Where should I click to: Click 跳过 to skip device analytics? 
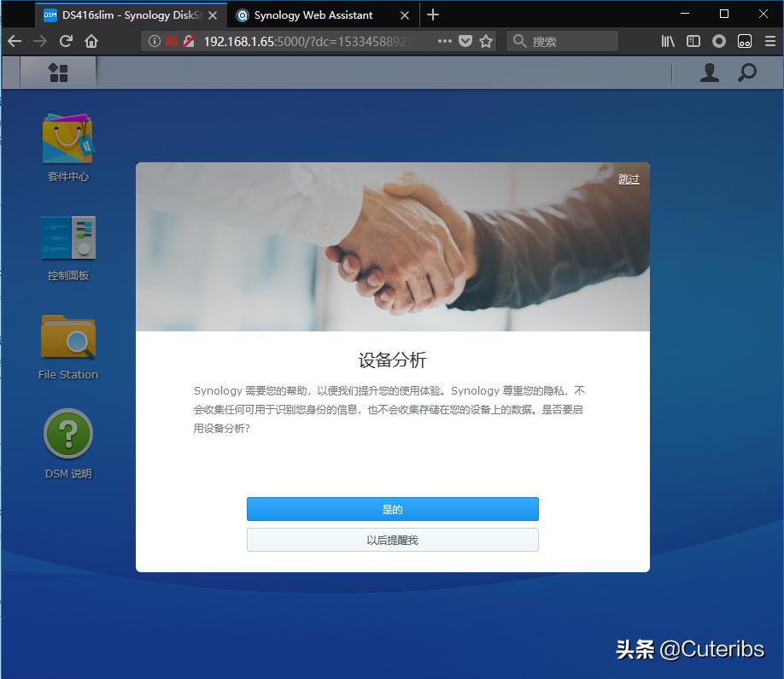tap(629, 179)
